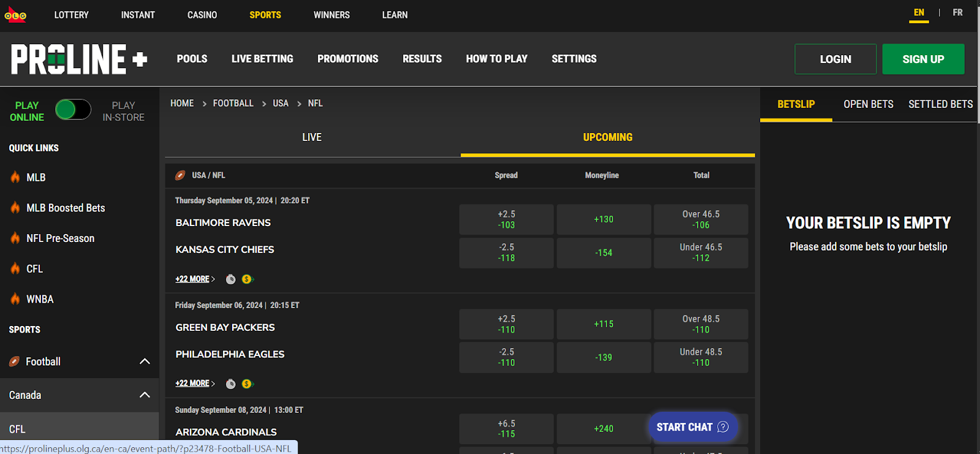Open MLB Boosted Bets quick link
Viewport: 980px width, 454px height.
coord(66,208)
